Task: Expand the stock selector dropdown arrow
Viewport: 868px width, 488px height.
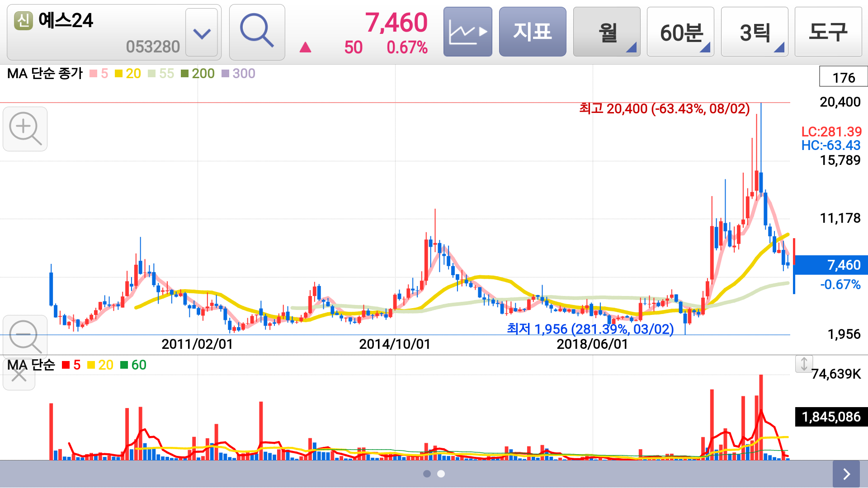Action: [x=202, y=33]
